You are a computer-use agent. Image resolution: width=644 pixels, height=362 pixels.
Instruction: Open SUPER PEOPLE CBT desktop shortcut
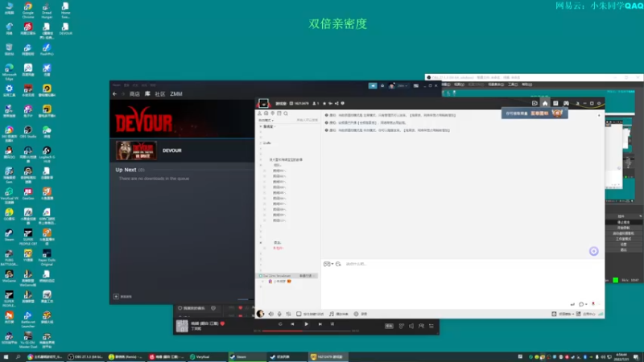coord(28,237)
